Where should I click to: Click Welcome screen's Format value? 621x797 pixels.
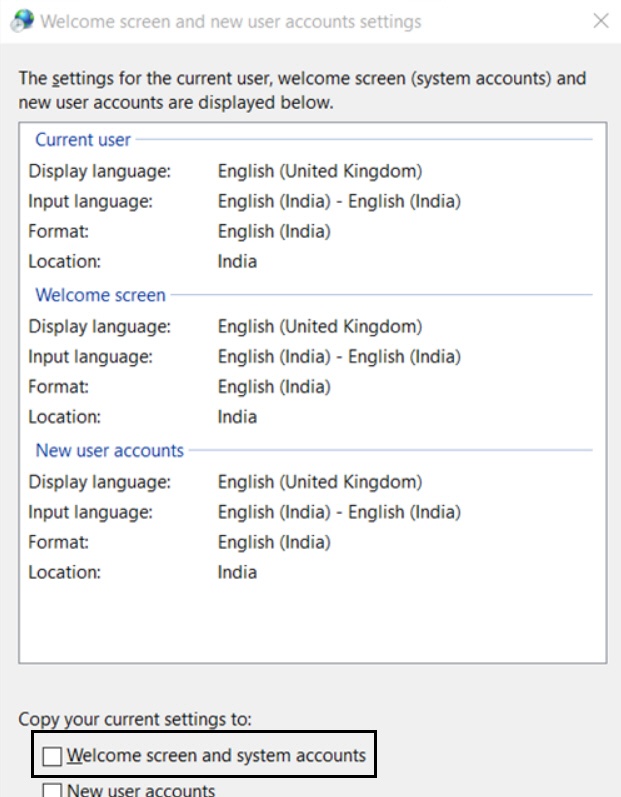click(x=274, y=386)
